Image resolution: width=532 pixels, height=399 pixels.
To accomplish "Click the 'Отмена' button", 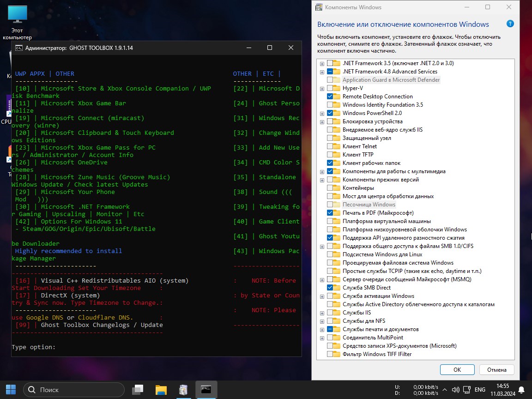I will point(496,369).
